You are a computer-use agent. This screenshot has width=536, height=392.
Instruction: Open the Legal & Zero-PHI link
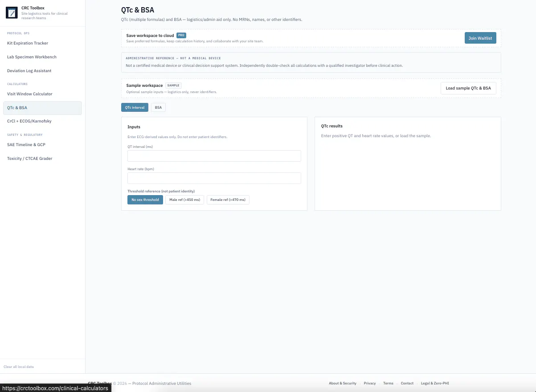[x=435, y=383]
